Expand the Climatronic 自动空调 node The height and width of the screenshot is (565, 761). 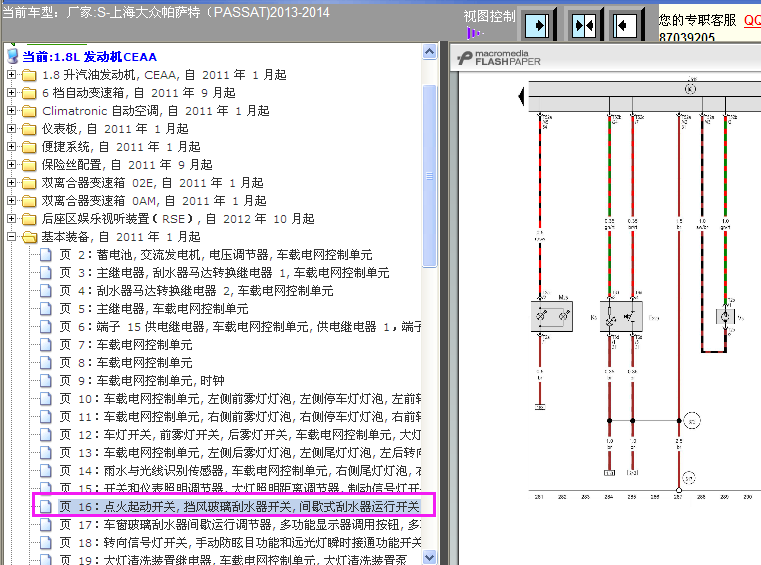(x=11, y=111)
